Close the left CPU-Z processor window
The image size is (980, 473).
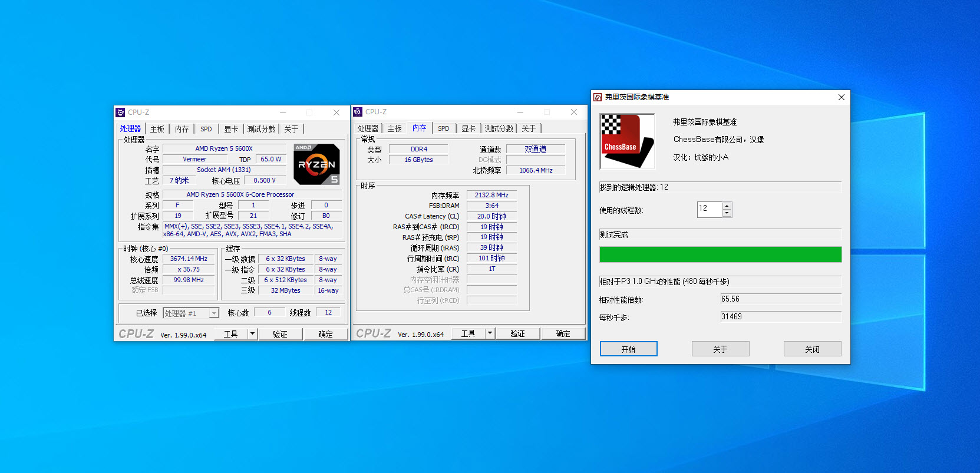coord(336,113)
